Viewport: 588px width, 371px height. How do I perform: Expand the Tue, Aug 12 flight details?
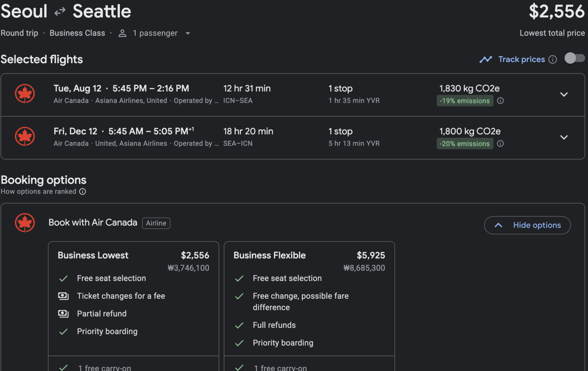(x=563, y=95)
